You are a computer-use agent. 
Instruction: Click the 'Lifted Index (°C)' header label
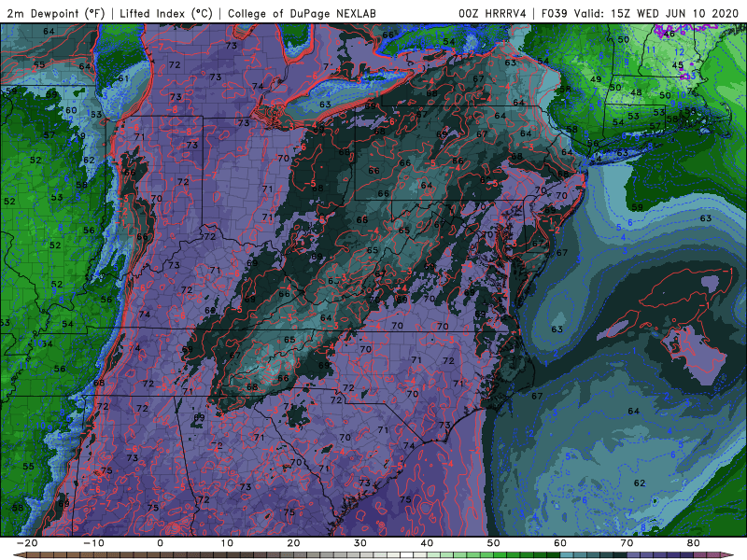[165, 13]
